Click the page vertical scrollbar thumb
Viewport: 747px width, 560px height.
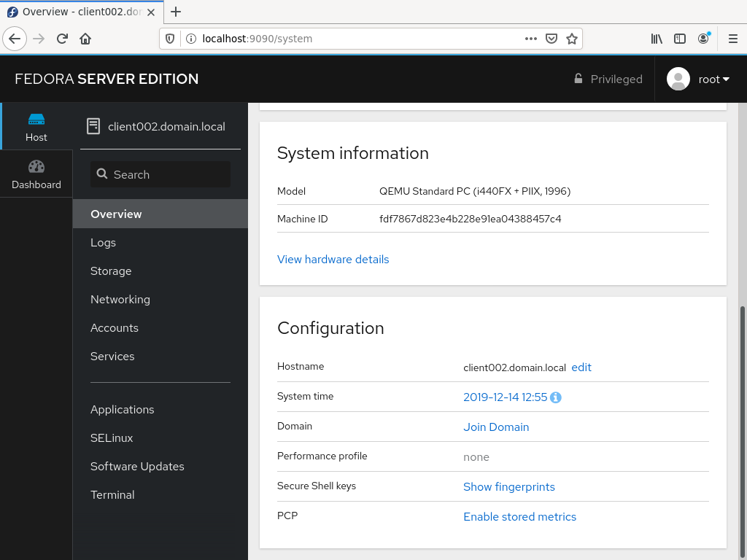pyautogui.click(x=742, y=433)
